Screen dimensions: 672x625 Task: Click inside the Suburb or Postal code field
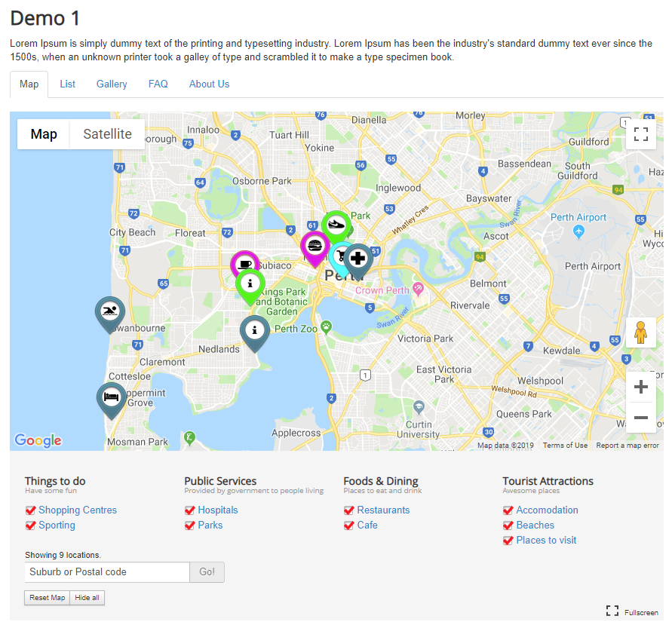tap(106, 571)
